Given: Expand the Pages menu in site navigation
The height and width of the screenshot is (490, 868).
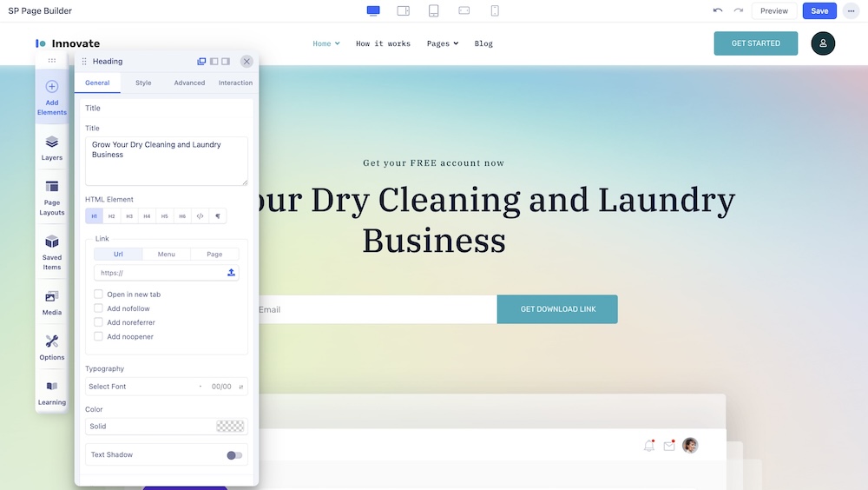Looking at the screenshot, I should tap(443, 43).
